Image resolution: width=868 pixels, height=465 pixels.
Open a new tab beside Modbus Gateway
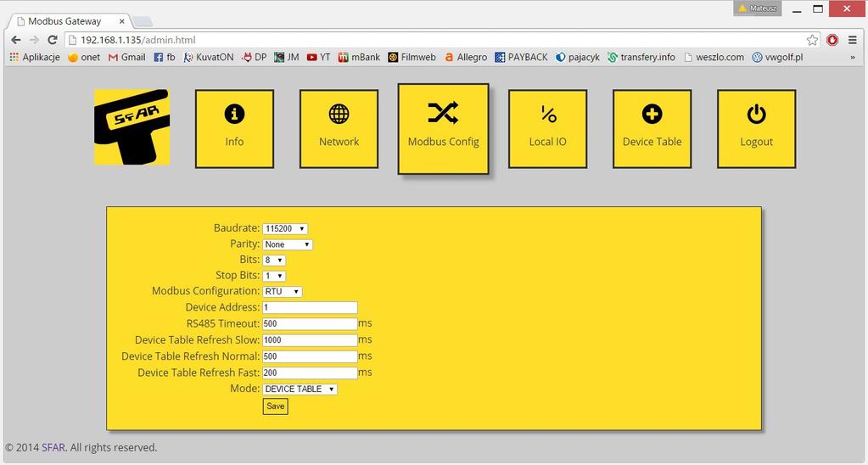[x=143, y=21]
